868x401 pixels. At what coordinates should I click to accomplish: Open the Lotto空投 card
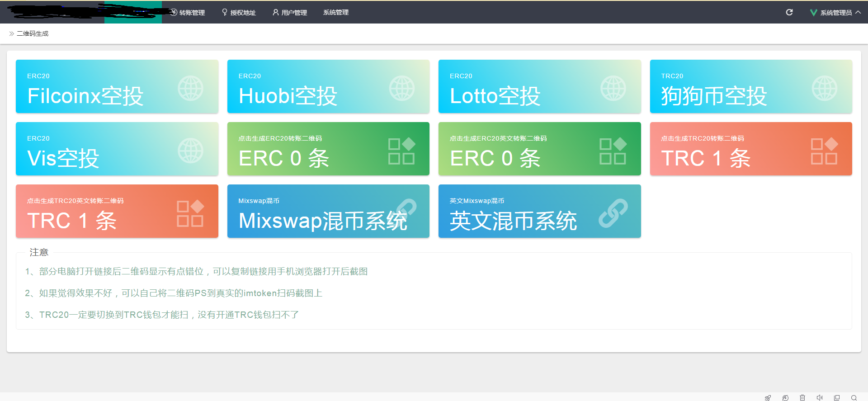pyautogui.click(x=540, y=86)
